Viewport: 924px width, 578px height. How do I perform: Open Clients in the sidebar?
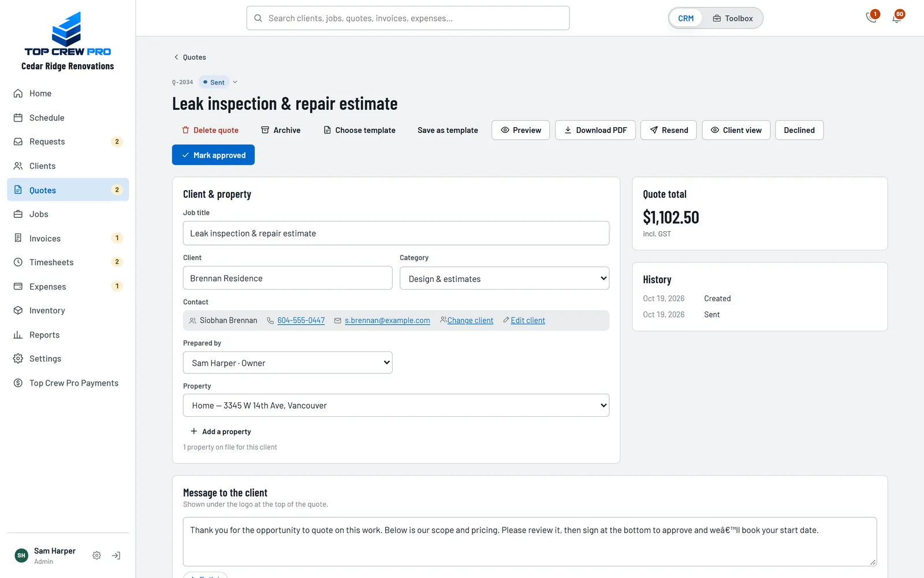click(x=68, y=166)
